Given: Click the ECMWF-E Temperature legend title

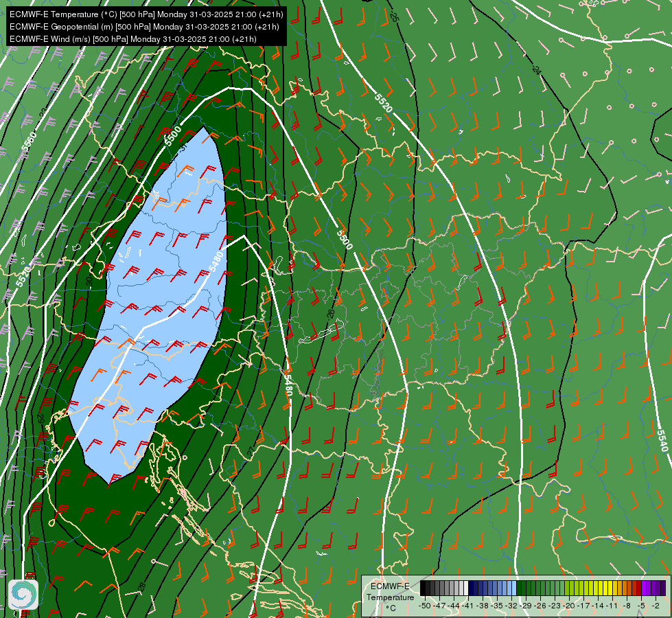Looking at the screenshot, I should click(390, 591).
